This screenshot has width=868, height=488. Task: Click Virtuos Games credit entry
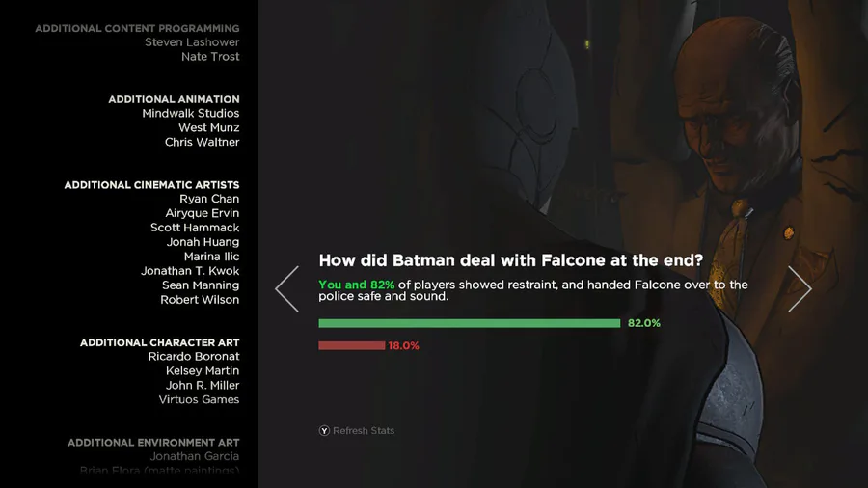[199, 399]
